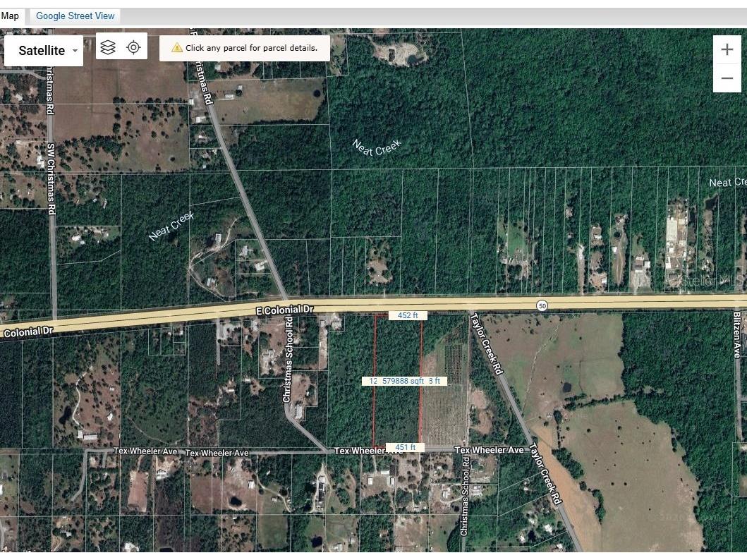Click the Neat Creek label near top center
Image resolution: width=747 pixels, height=560 pixels.
(377, 148)
